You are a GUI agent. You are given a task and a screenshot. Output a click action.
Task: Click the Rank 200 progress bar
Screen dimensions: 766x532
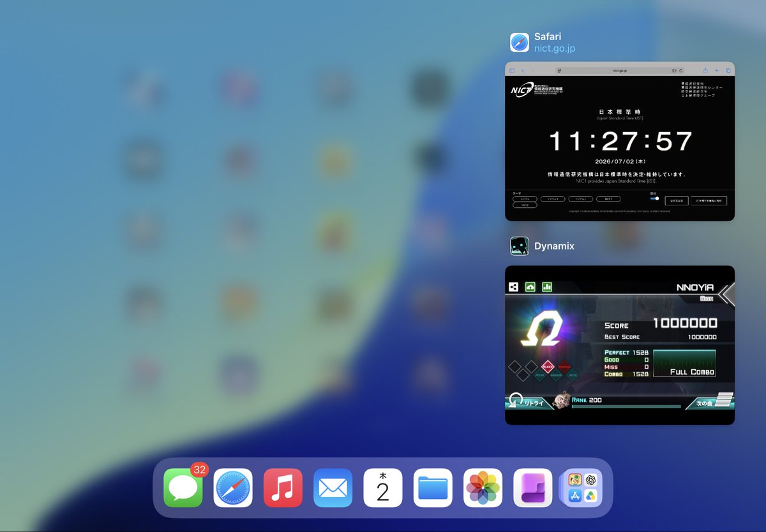pos(626,406)
